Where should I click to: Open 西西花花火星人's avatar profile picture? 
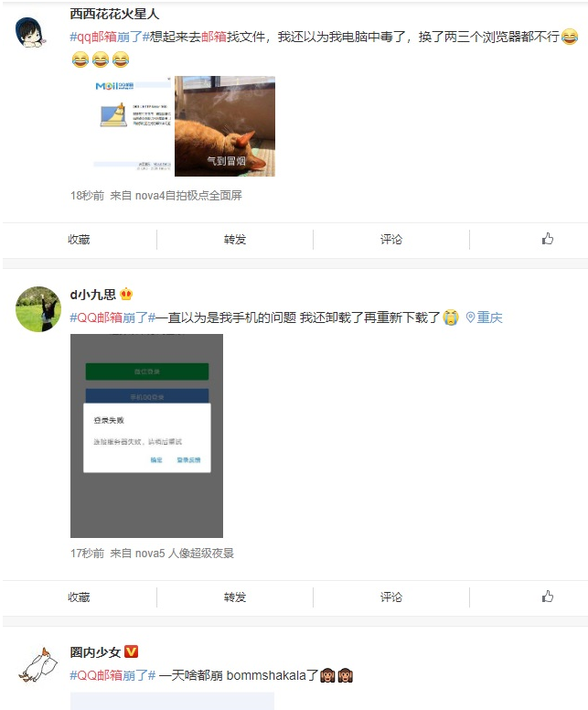point(30,33)
